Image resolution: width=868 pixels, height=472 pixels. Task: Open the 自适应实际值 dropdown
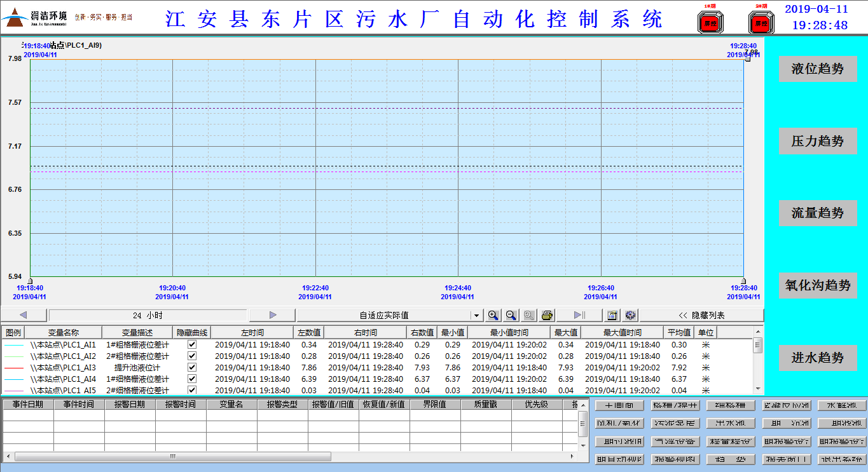pyautogui.click(x=477, y=316)
